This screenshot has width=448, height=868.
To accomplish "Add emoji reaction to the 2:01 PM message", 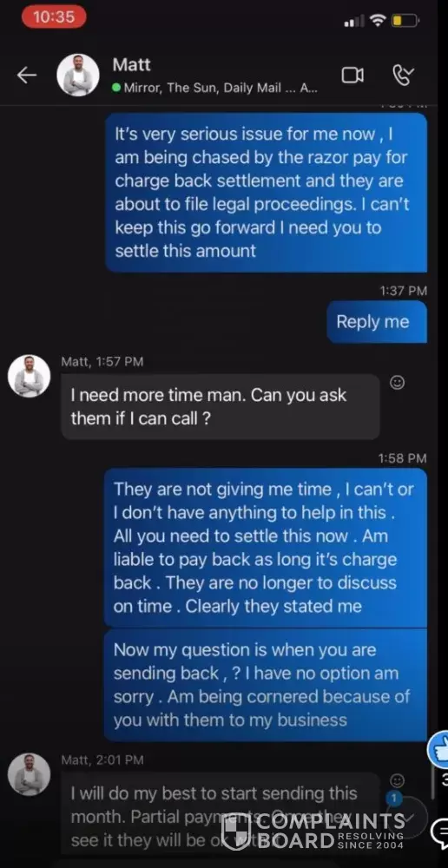I will 397,780.
